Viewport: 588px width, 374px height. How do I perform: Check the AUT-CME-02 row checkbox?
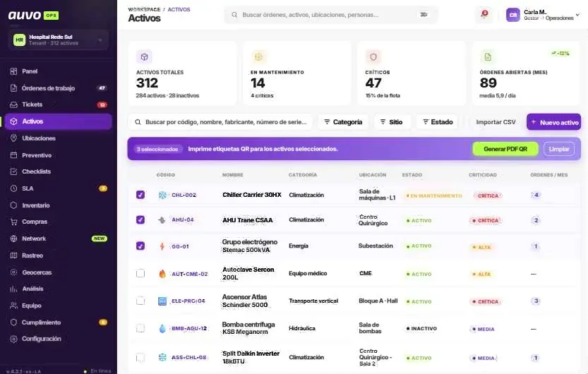(140, 274)
